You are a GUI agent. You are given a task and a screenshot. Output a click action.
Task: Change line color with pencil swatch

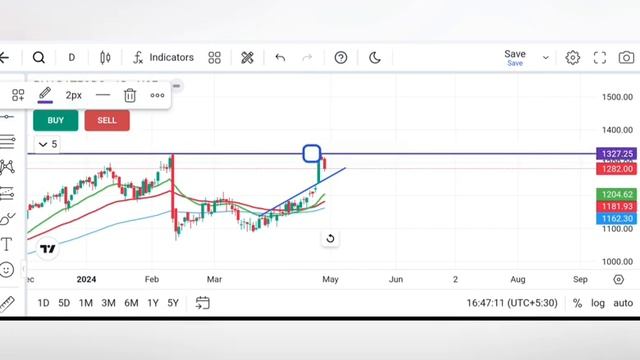coord(45,95)
